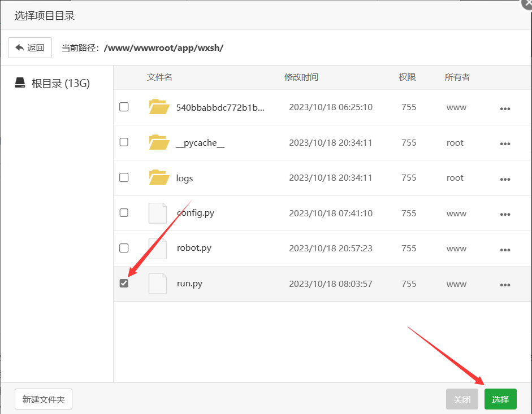Click owner root in __pycache__ row
Image resolution: width=532 pixels, height=414 pixels.
455,143
